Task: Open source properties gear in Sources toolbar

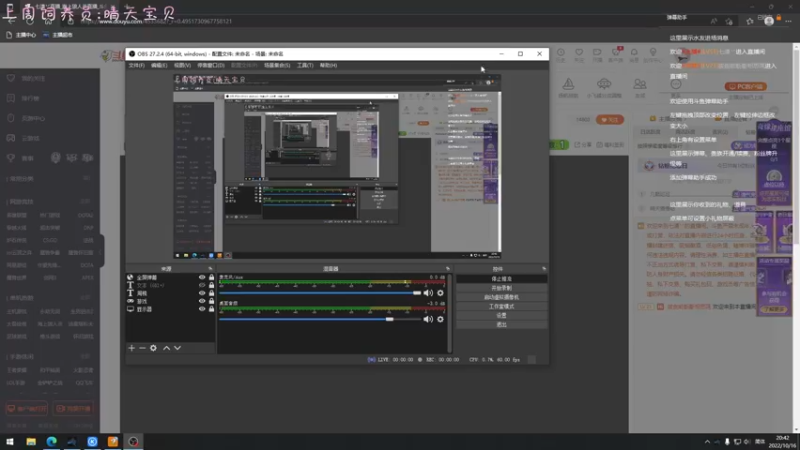Action: (154, 348)
